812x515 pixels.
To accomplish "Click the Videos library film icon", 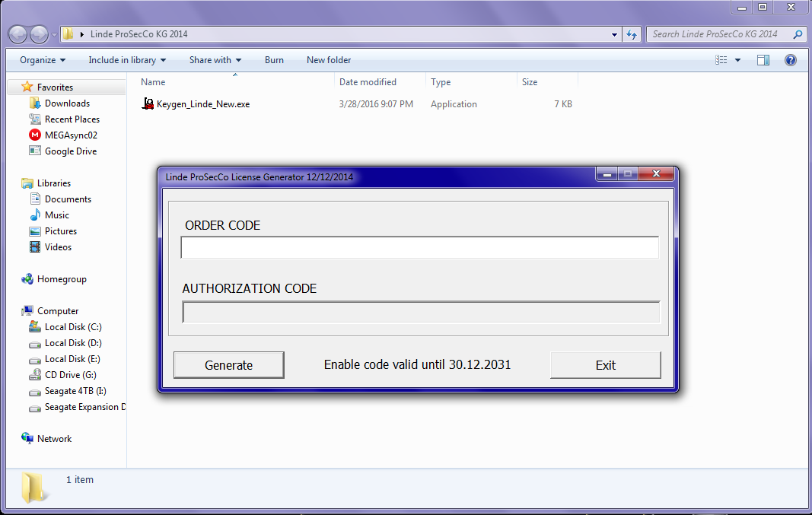I will click(x=35, y=247).
